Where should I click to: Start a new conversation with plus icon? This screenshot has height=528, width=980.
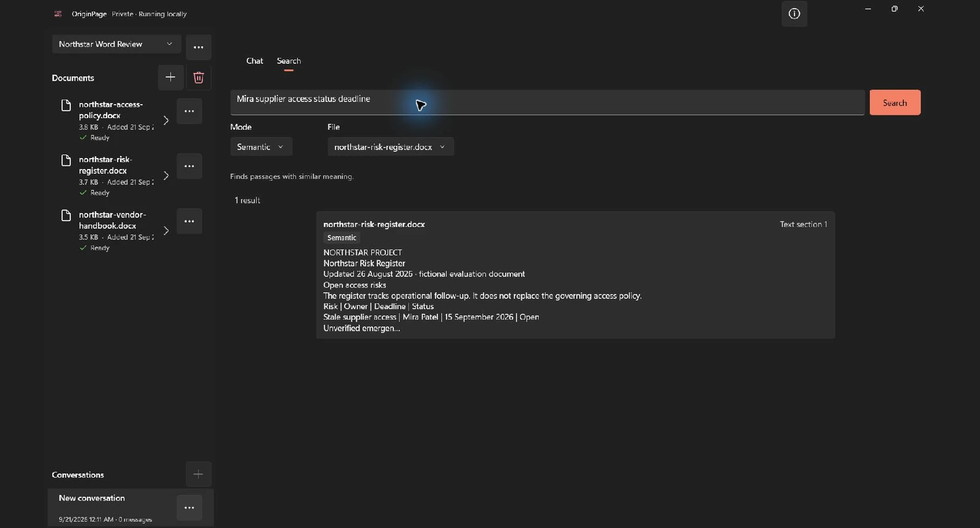tap(198, 474)
